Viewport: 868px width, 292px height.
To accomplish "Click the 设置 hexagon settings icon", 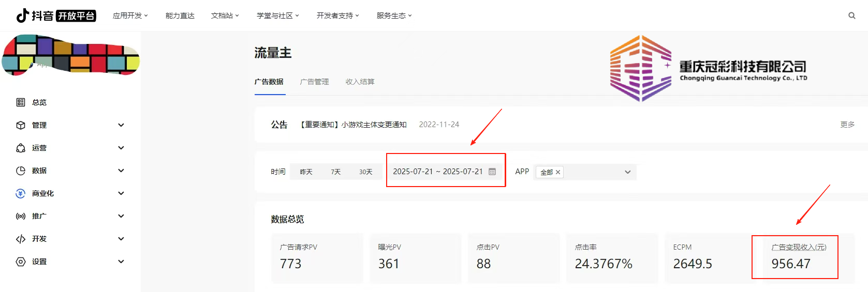I will coord(21,262).
